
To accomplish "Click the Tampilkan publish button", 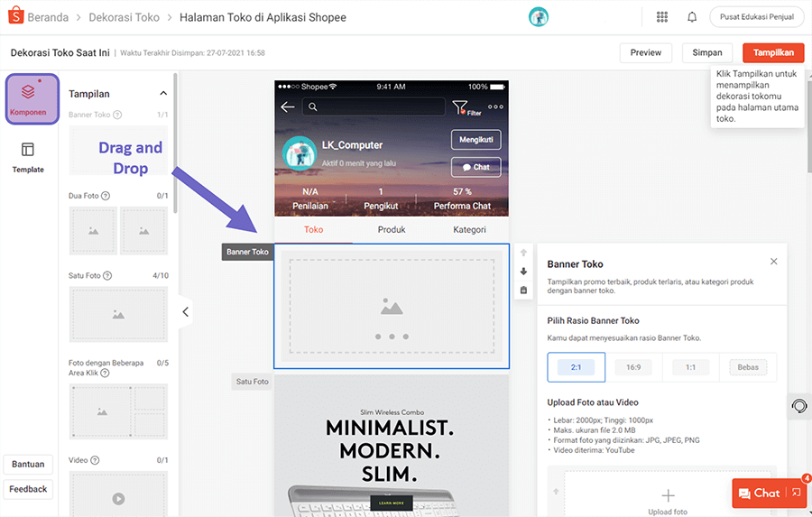I will [773, 52].
